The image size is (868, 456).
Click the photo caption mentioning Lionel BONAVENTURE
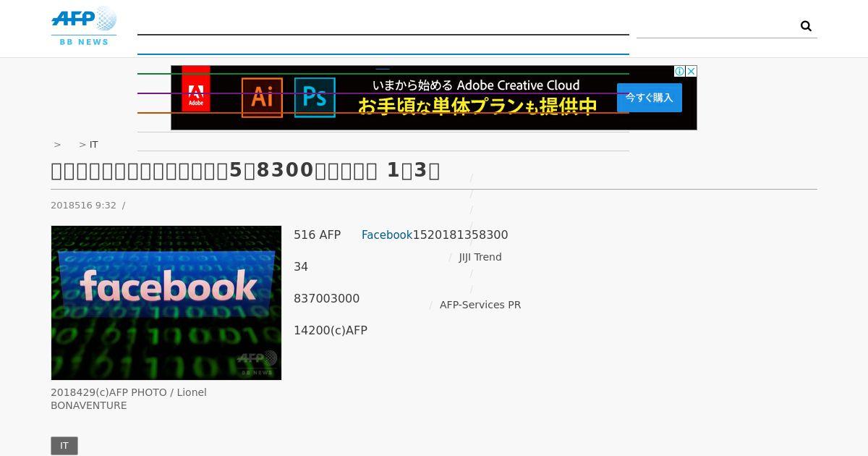pyautogui.click(x=129, y=399)
